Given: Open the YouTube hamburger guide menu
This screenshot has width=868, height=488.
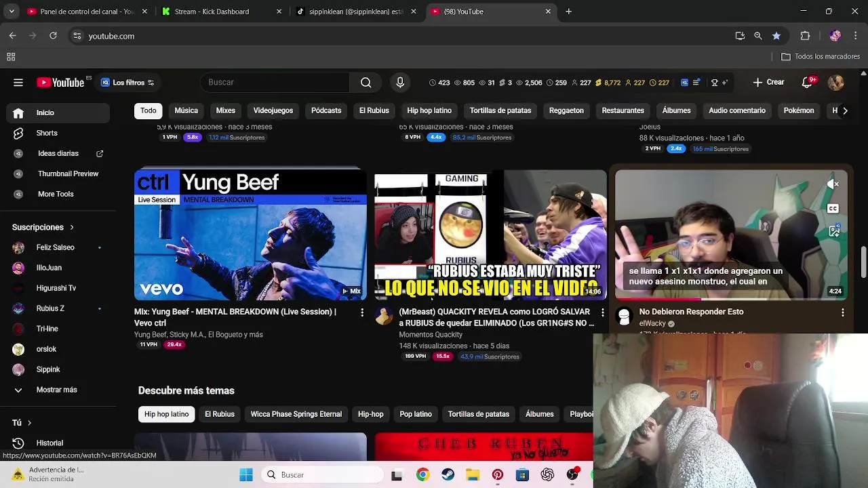Looking at the screenshot, I should [18, 83].
